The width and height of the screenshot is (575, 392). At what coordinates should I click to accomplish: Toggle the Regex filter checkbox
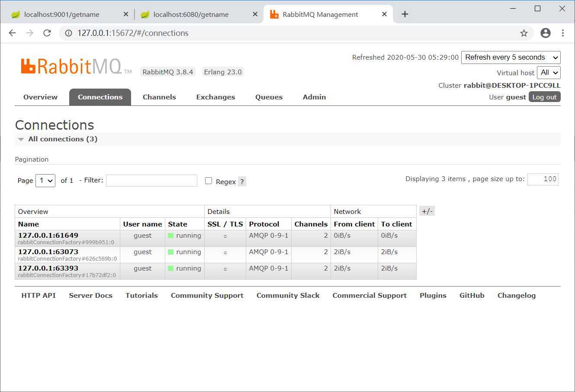point(209,181)
